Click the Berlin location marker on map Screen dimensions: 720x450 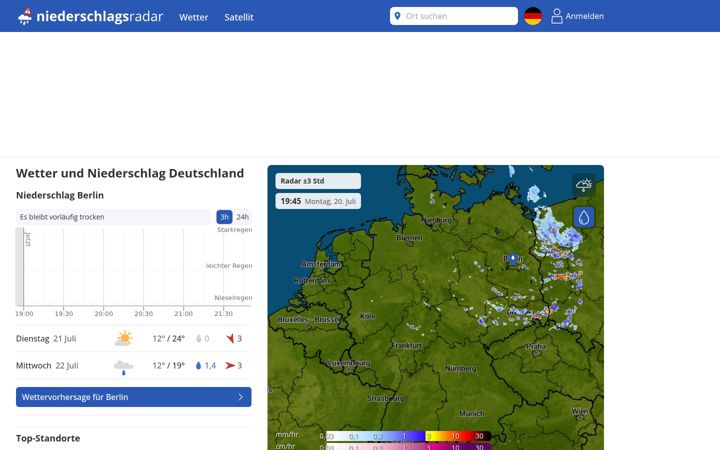(x=513, y=259)
